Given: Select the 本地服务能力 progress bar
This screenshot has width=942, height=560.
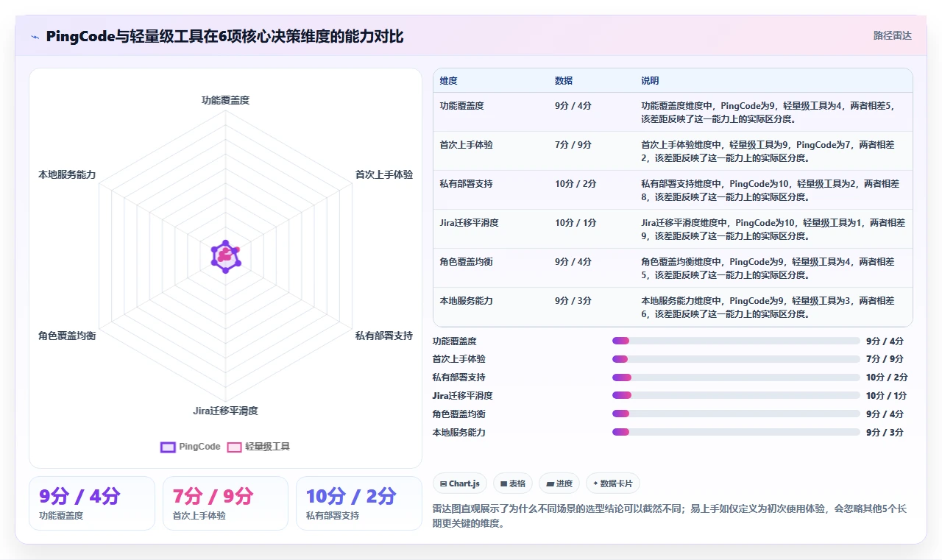Looking at the screenshot, I should (x=736, y=432).
